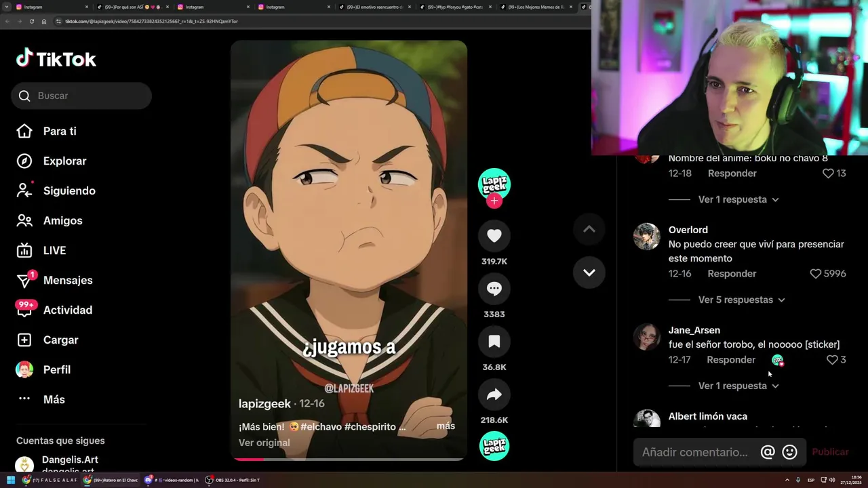Viewport: 868px width, 488px height.
Task: Switch to the #fyp #foryou #gato tab
Action: click(x=456, y=7)
